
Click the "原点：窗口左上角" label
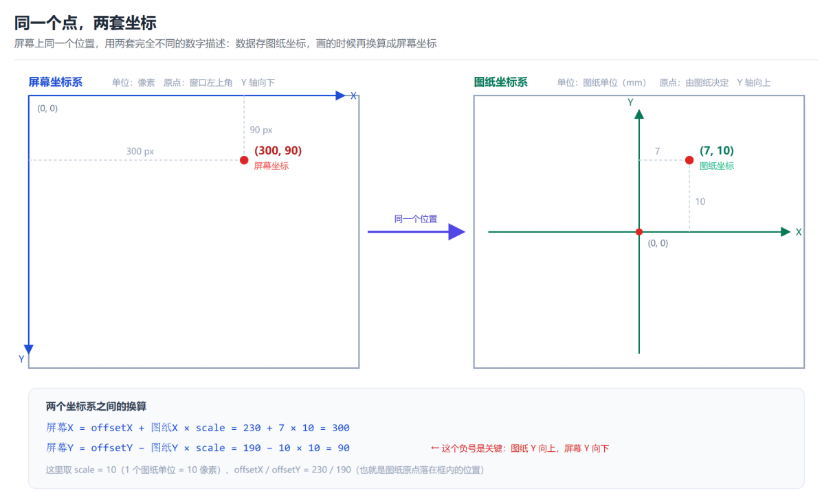(198, 83)
